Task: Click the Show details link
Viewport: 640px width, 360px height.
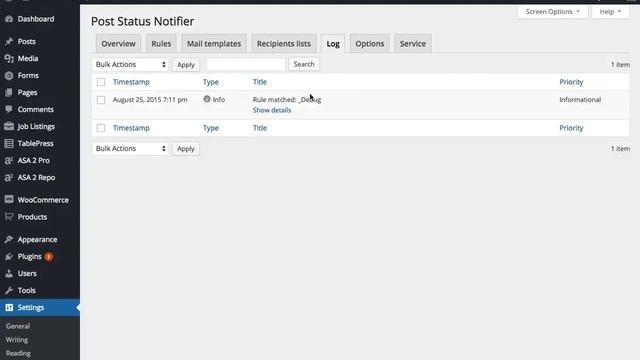Action: point(272,110)
